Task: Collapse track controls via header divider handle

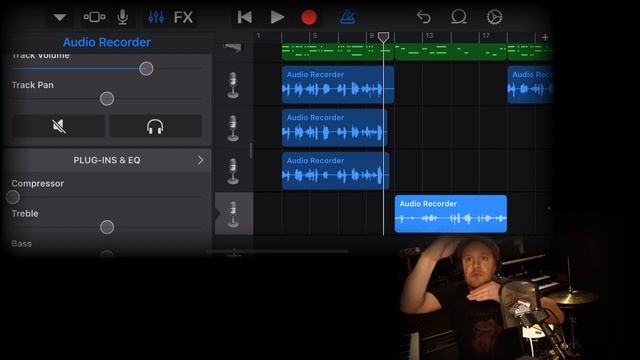Action: click(251, 151)
